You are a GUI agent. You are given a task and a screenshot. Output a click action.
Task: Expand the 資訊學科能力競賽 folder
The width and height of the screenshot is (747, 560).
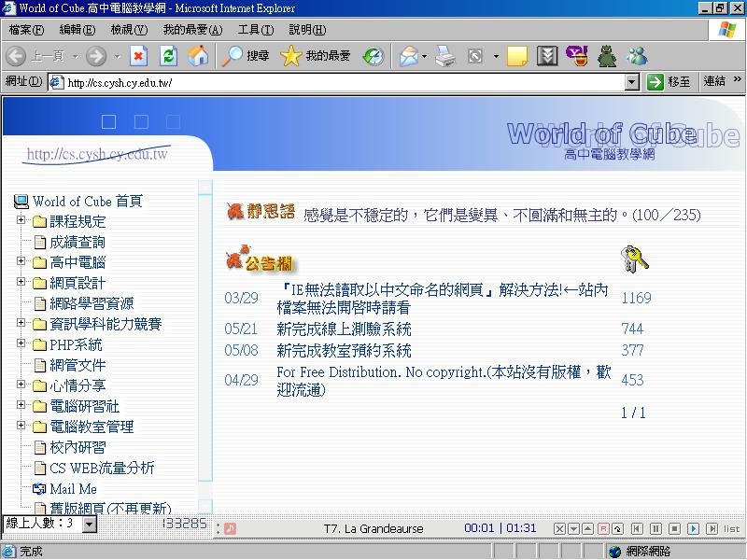coord(21,322)
